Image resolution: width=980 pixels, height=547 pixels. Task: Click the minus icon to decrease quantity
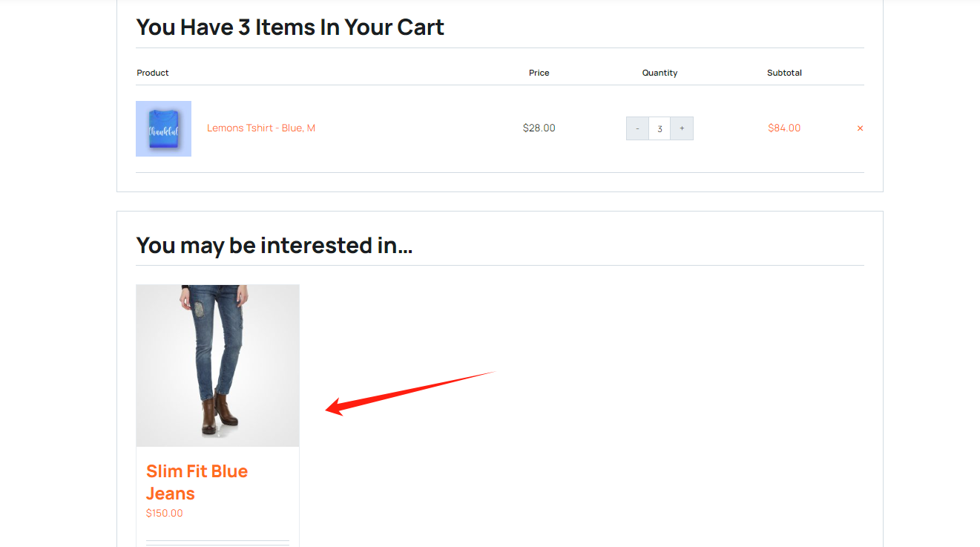click(637, 128)
